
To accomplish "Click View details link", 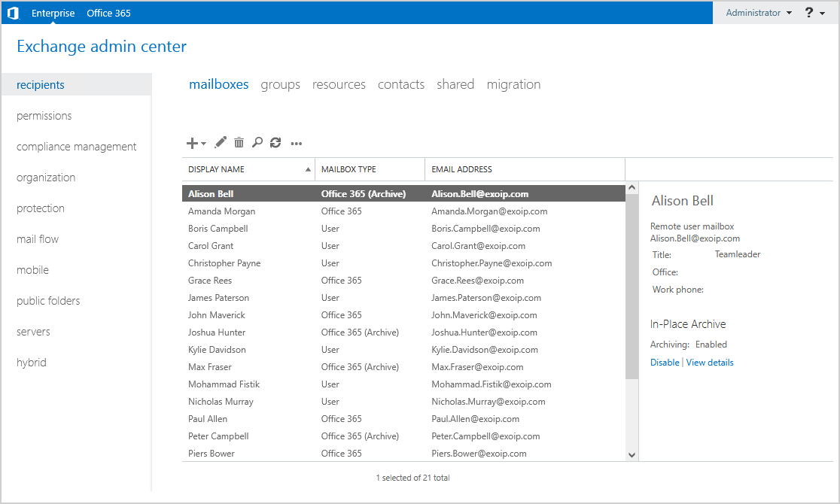I will [710, 363].
